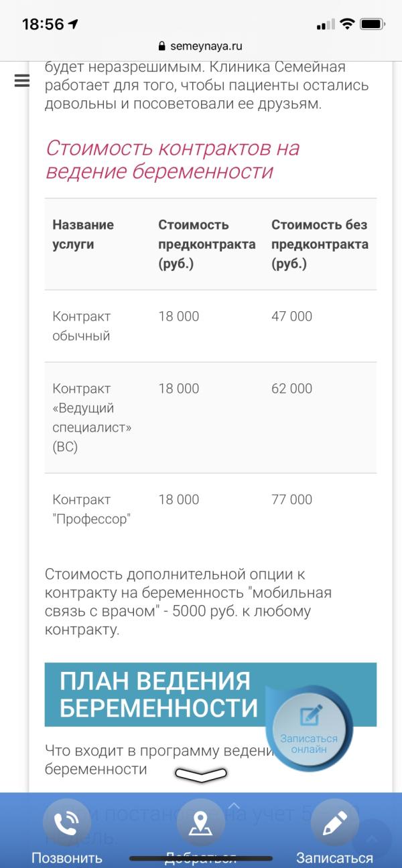Click the Стоимость без предконтракта column header
Viewport: 402px width, 868px height.
coord(320,244)
